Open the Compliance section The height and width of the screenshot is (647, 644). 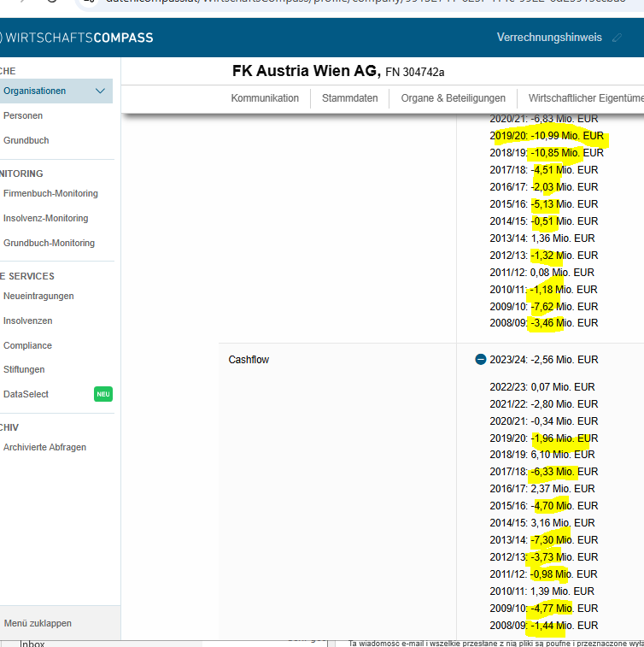tap(27, 346)
